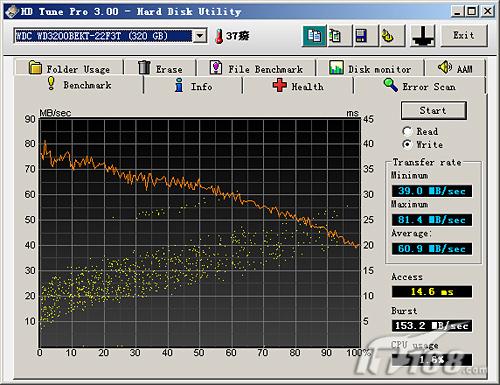Switch to the Folder Usage tab
The image size is (500, 385).
tap(69, 68)
